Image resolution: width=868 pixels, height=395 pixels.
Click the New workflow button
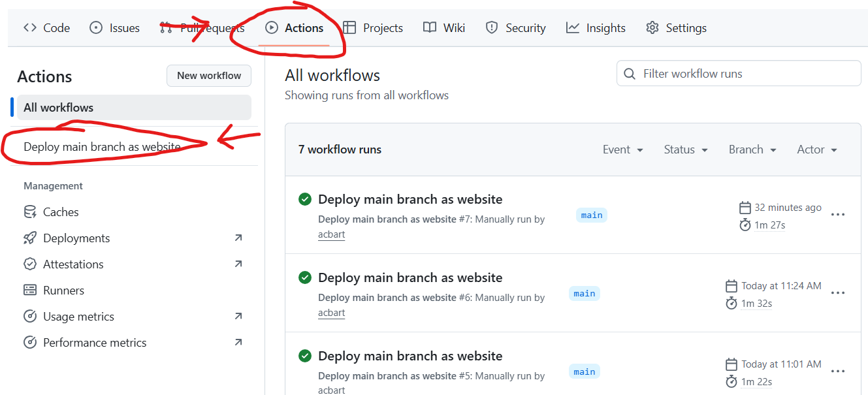coord(208,75)
